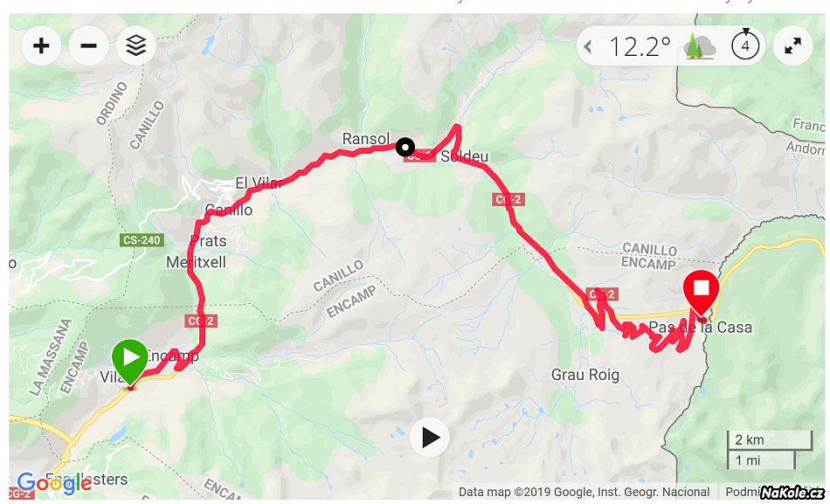Expand the map to fullscreen
This screenshot has height=504, width=830.
pos(792,46)
